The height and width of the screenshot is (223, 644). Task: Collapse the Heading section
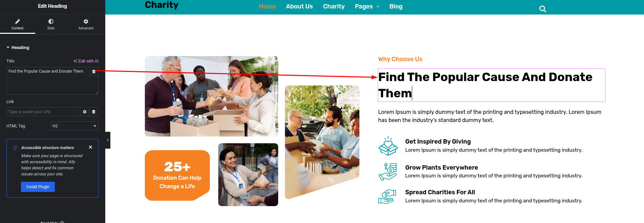pos(18,48)
